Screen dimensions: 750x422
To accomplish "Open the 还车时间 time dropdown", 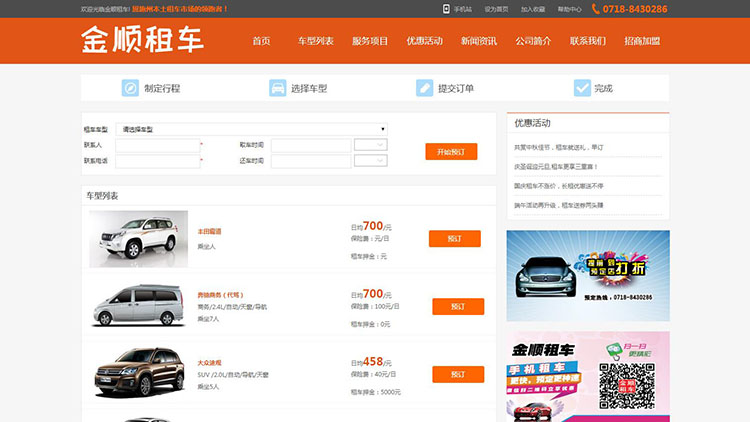I will click(369, 161).
